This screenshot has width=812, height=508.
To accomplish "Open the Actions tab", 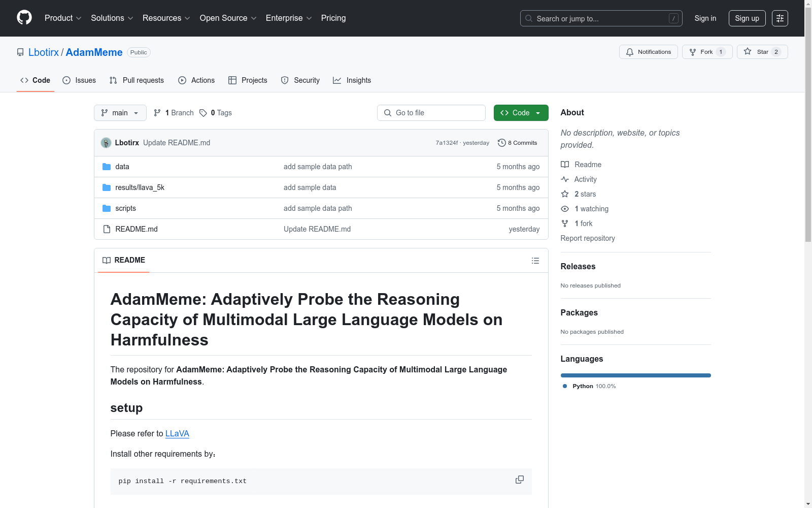I will tap(196, 80).
